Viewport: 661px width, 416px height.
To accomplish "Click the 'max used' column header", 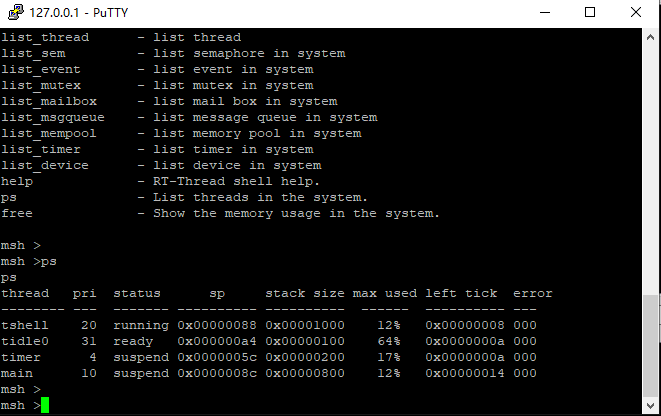I will (x=385, y=293).
